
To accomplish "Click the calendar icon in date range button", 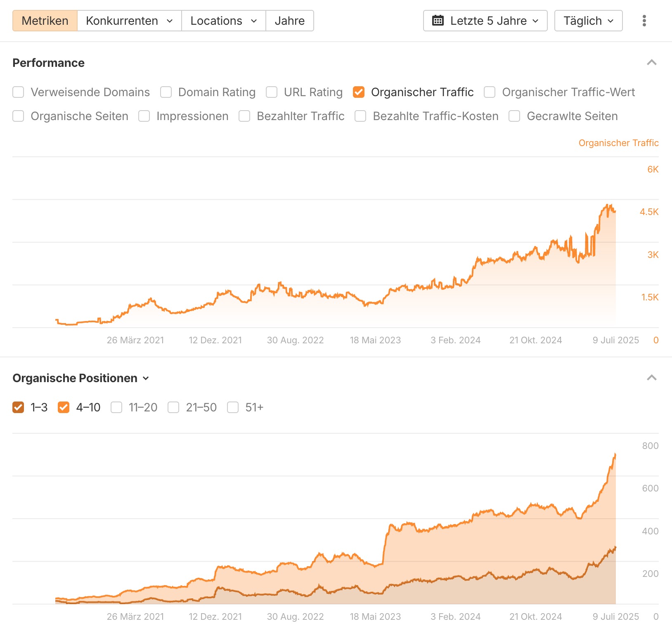I will pyautogui.click(x=438, y=21).
